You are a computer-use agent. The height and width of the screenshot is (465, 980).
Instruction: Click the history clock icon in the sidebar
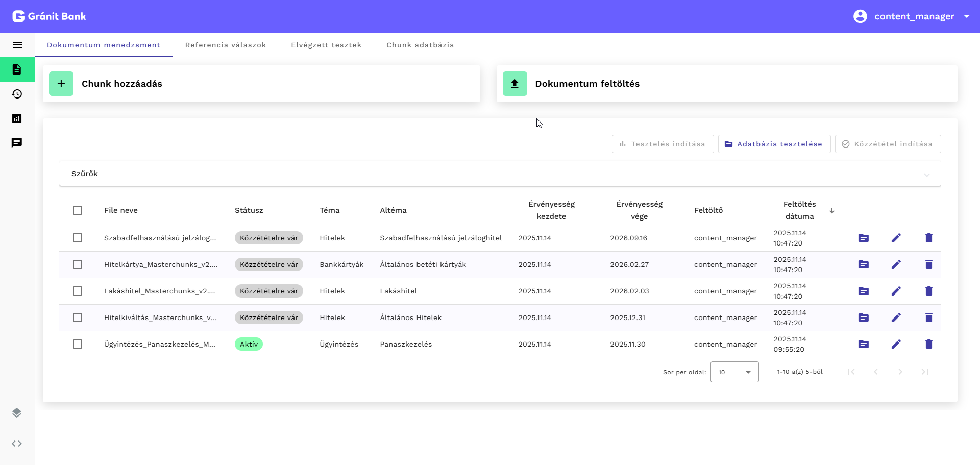pos(17,94)
